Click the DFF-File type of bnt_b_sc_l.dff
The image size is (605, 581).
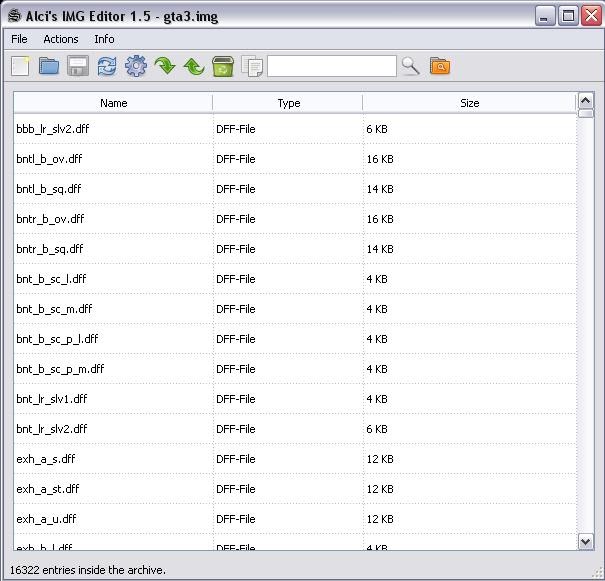[236, 279]
